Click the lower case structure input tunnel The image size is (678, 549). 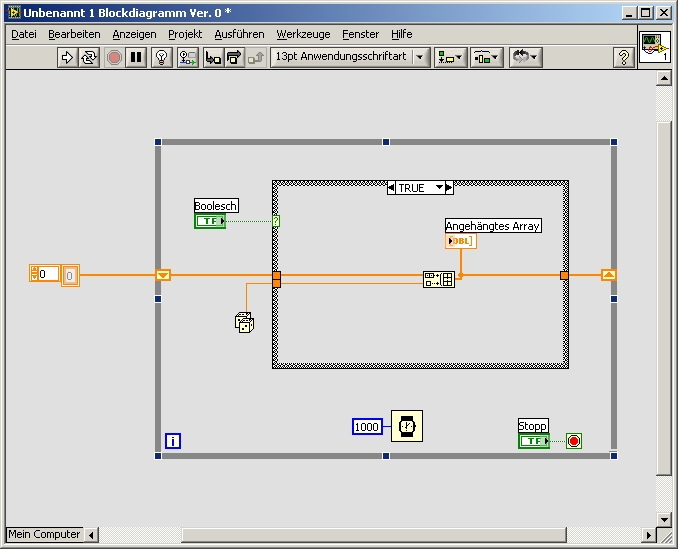[x=277, y=284]
